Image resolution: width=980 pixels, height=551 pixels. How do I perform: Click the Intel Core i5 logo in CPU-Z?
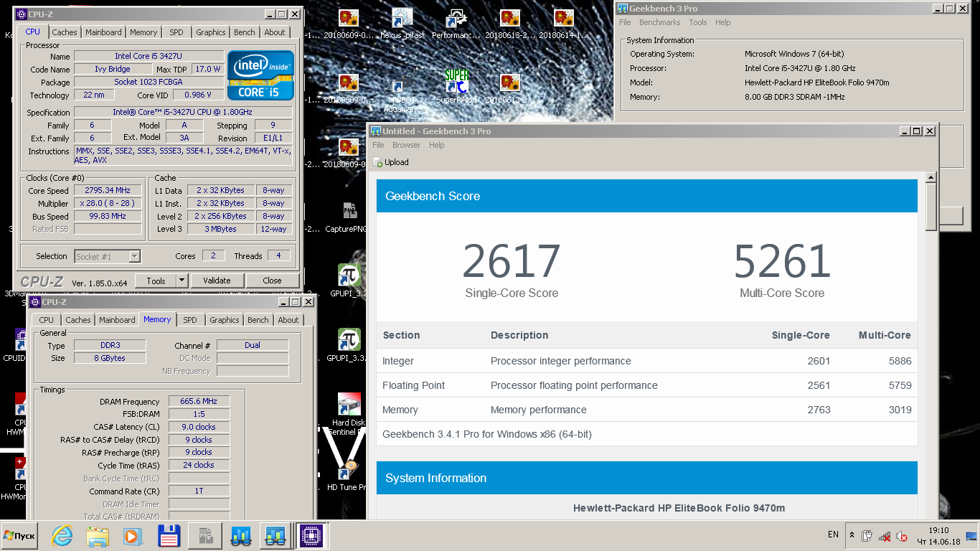(260, 75)
